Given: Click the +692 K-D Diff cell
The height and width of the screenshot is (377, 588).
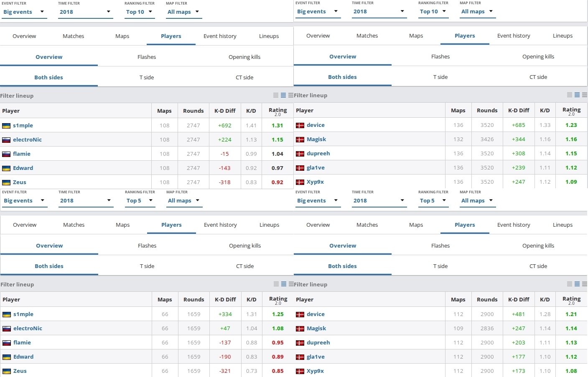Looking at the screenshot, I should pos(225,126).
